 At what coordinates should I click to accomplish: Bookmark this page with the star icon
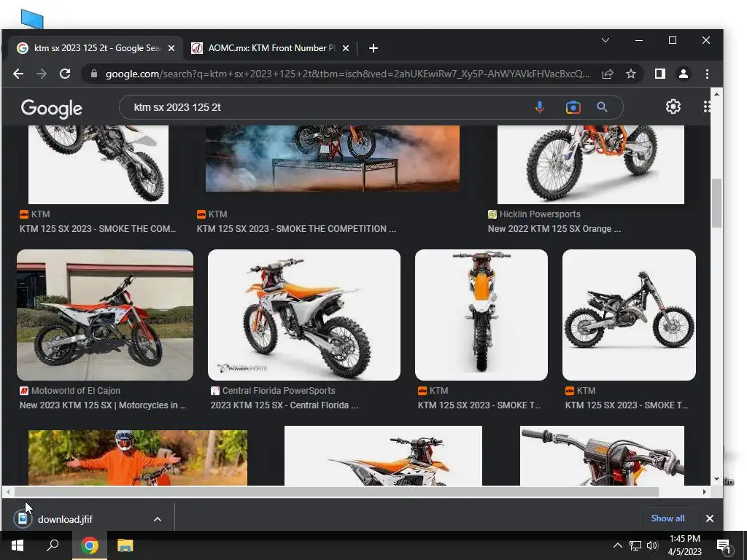click(x=631, y=74)
